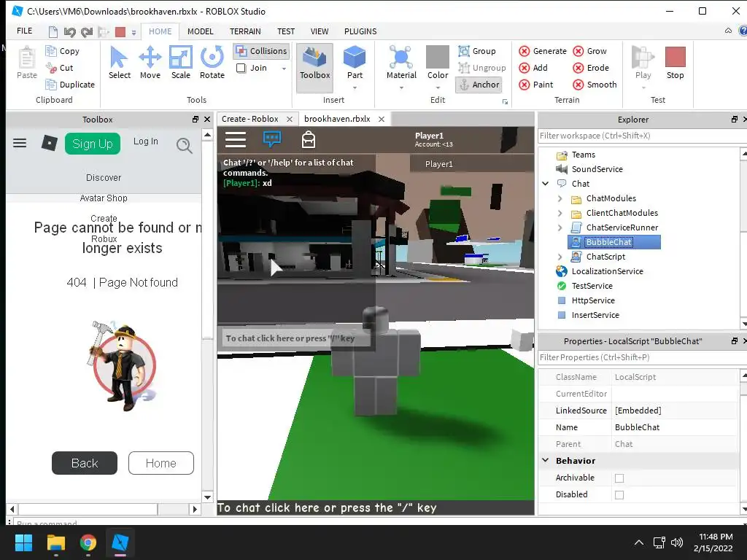Click the Grow terrain tool

[x=589, y=51]
